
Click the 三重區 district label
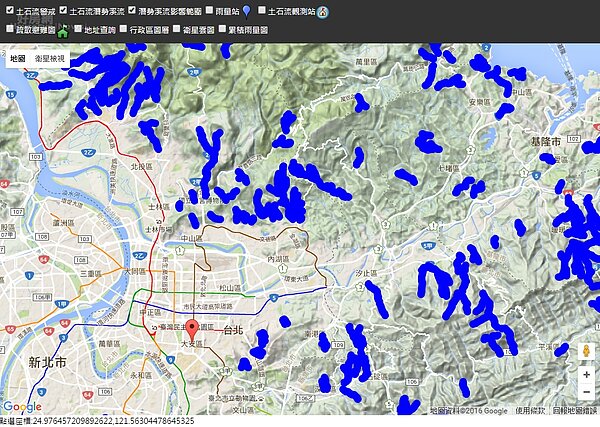click(91, 274)
